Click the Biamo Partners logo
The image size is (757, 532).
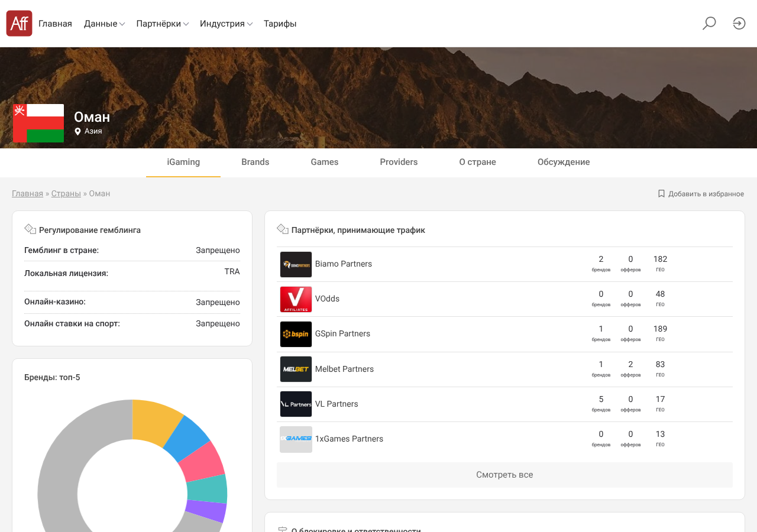(x=296, y=264)
